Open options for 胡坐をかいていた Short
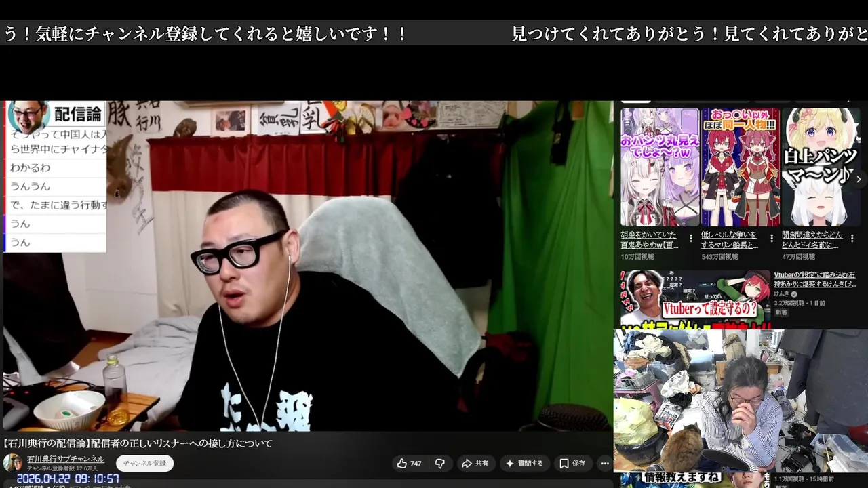The height and width of the screenshot is (488, 868). click(x=692, y=239)
